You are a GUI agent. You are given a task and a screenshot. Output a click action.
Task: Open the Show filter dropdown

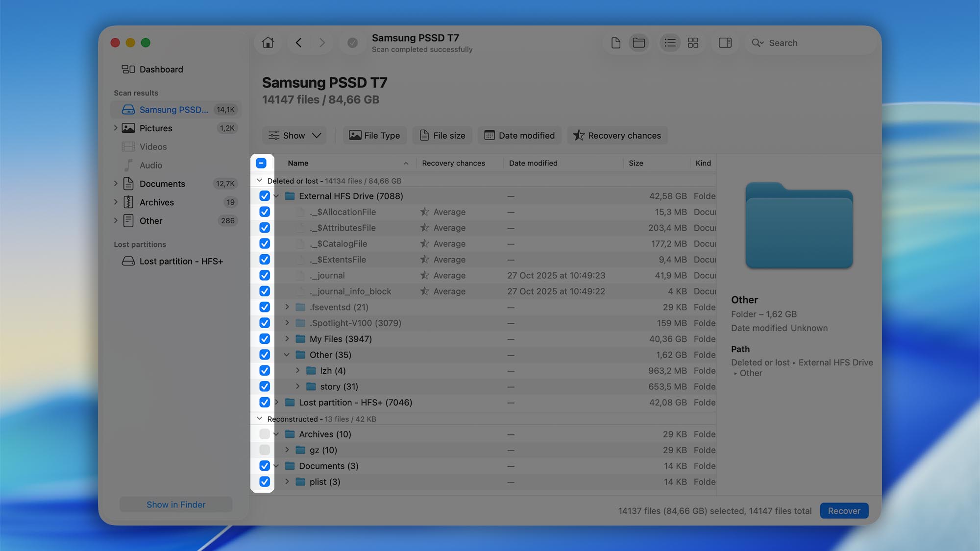click(294, 135)
